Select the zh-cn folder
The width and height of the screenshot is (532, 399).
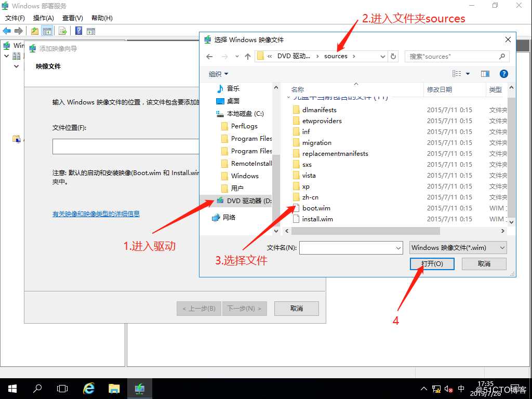(310, 197)
